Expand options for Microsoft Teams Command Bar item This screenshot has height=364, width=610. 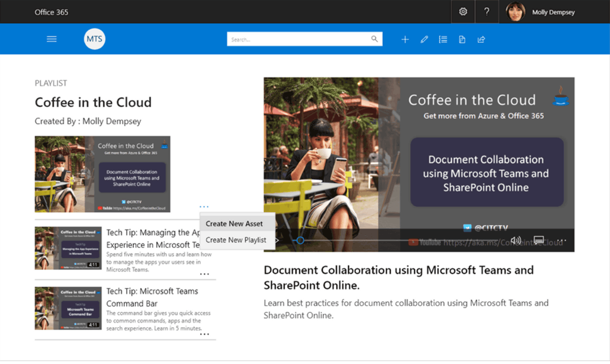[x=204, y=335]
